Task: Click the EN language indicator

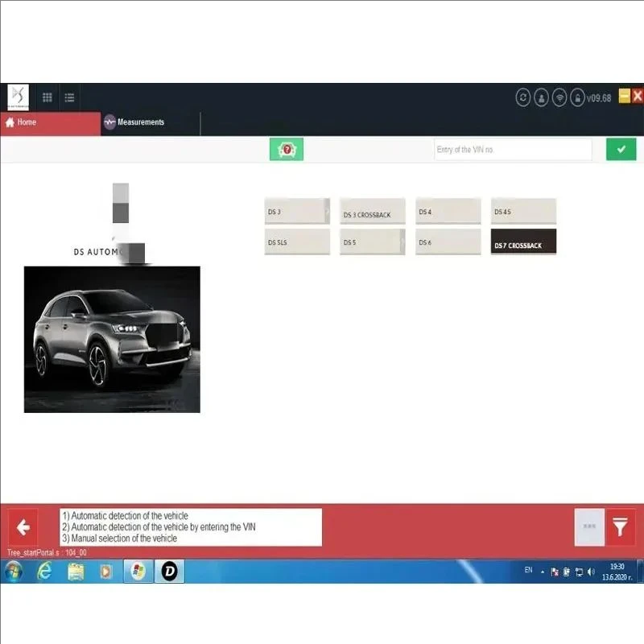Action: coord(528,570)
